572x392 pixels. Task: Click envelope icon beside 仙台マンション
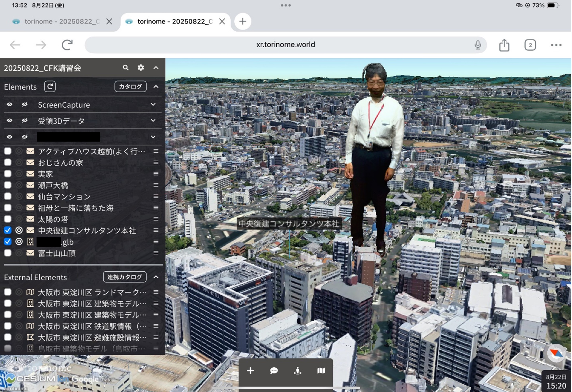tap(30, 196)
